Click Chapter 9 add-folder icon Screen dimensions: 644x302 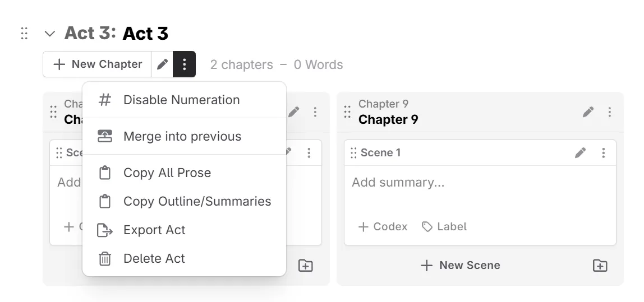(x=600, y=266)
